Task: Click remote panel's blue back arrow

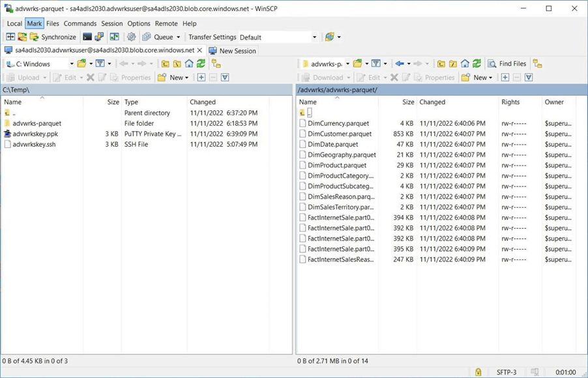Action: 400,64
